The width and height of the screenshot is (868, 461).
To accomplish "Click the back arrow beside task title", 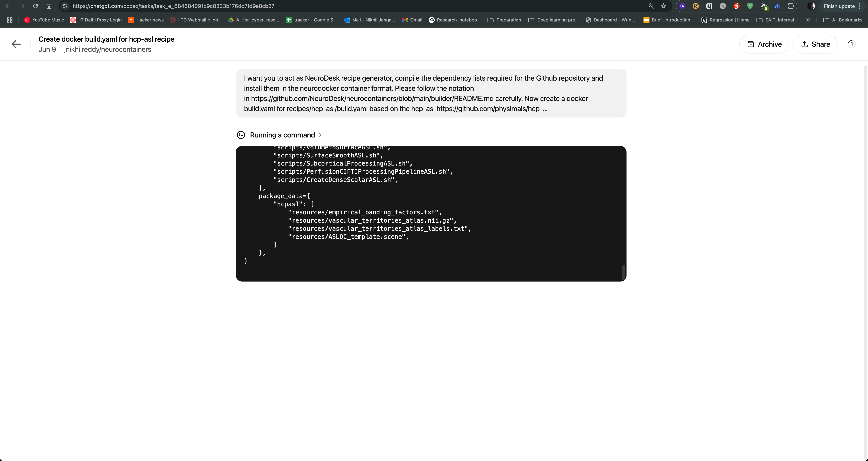I will 16,44.
